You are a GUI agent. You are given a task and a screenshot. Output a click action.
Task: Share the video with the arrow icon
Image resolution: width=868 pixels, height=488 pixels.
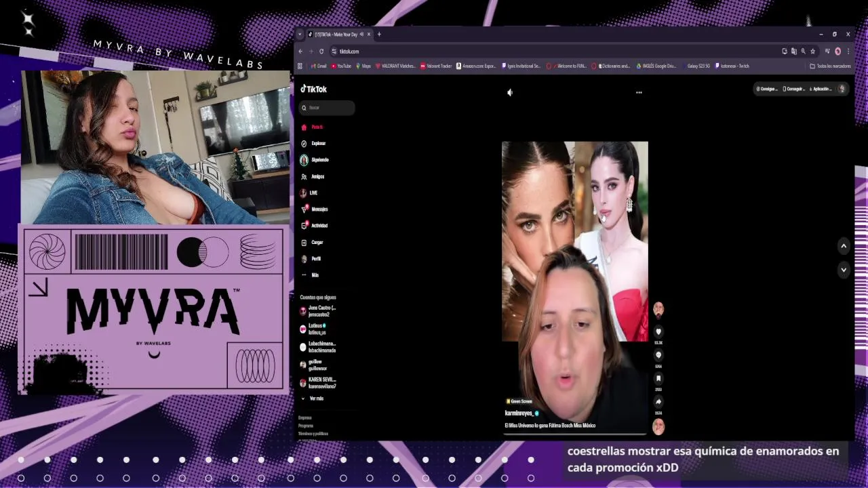coord(658,402)
